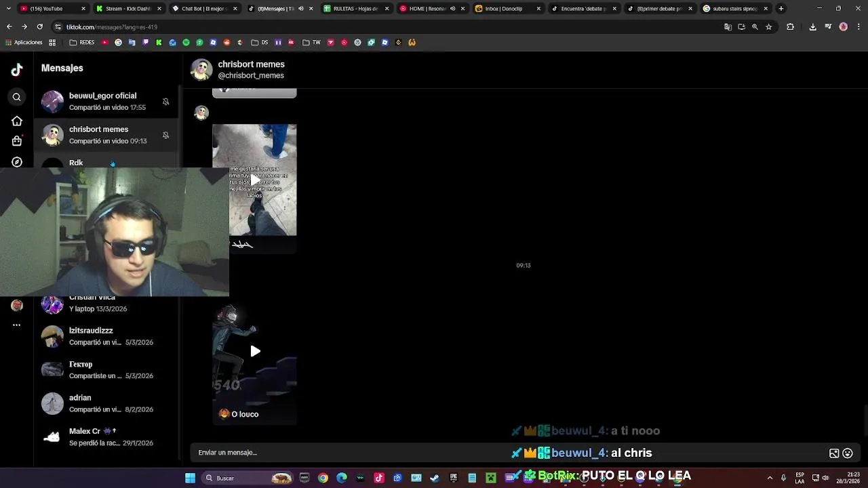Open the Гектор conversation

click(106, 369)
